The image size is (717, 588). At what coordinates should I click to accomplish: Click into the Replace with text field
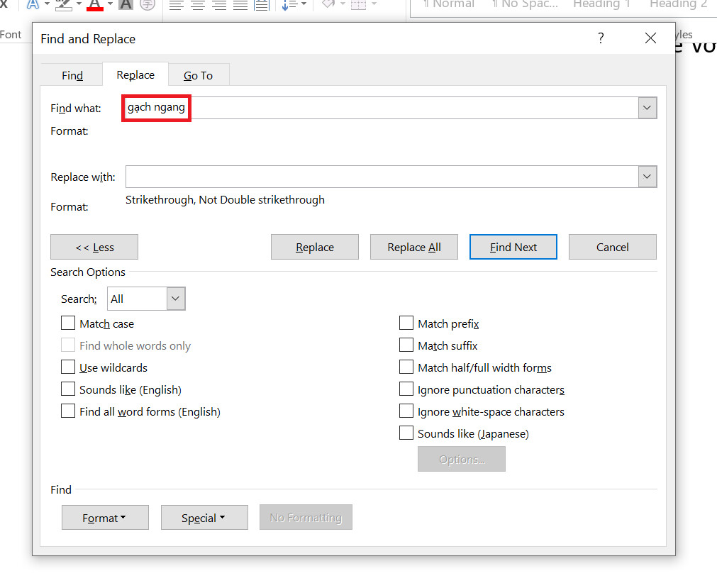tap(382, 177)
